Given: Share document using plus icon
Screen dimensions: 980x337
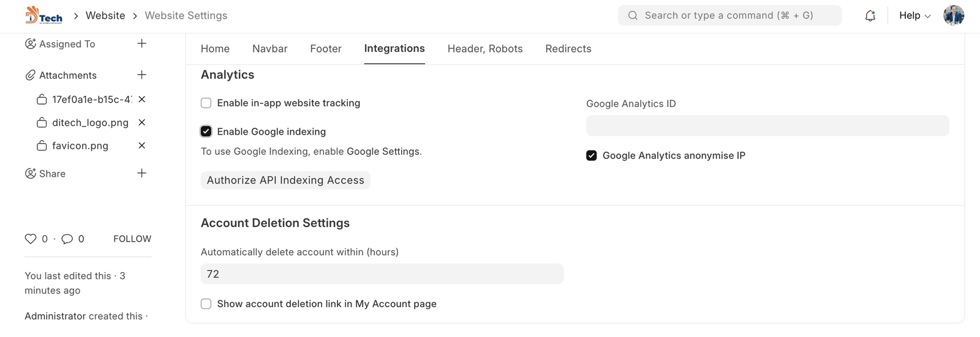Looking at the screenshot, I should click(141, 173).
